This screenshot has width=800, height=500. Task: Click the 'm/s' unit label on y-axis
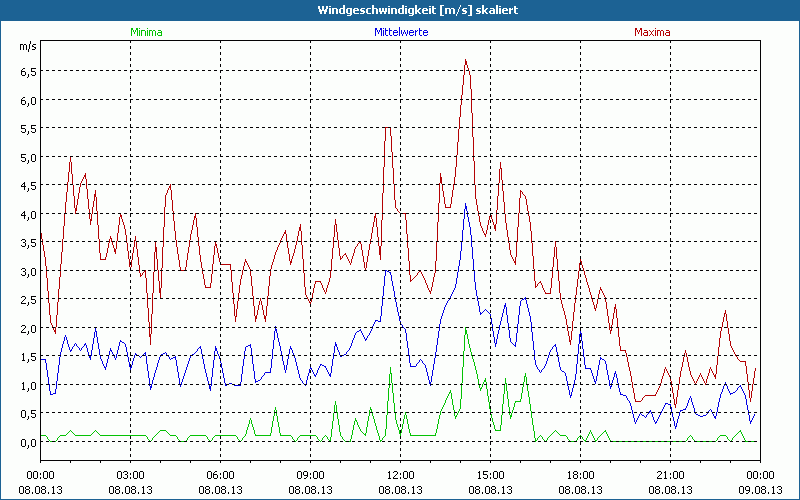(28, 46)
